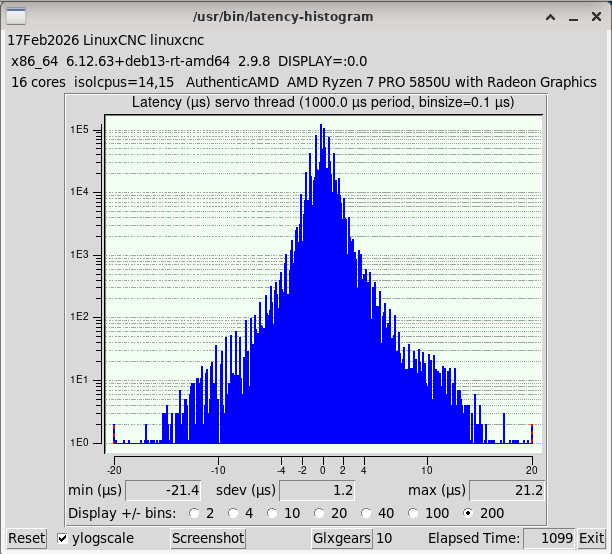This screenshot has height=554, width=612.
Task: Click the max (µs) value field
Action: pos(507,490)
